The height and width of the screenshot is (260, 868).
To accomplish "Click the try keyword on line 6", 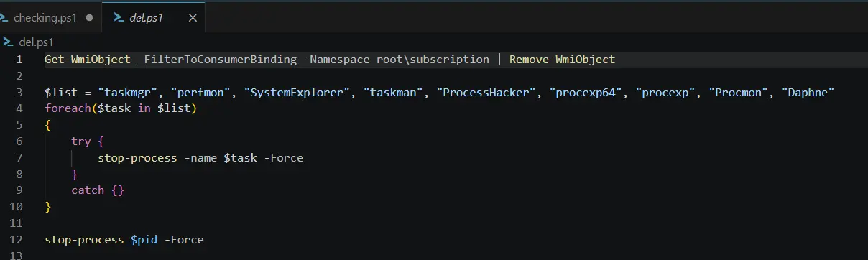I will click(x=81, y=141).
